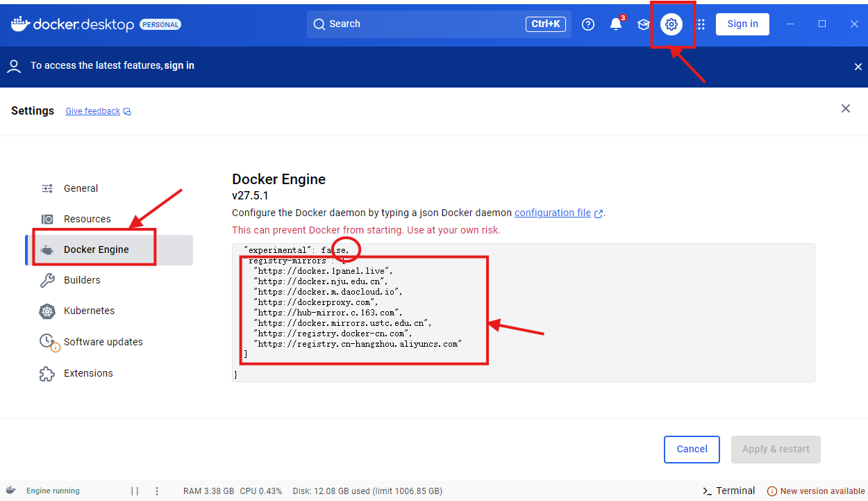Open the Terminal from status bar
The height and width of the screenshot is (501, 868).
[x=728, y=491]
